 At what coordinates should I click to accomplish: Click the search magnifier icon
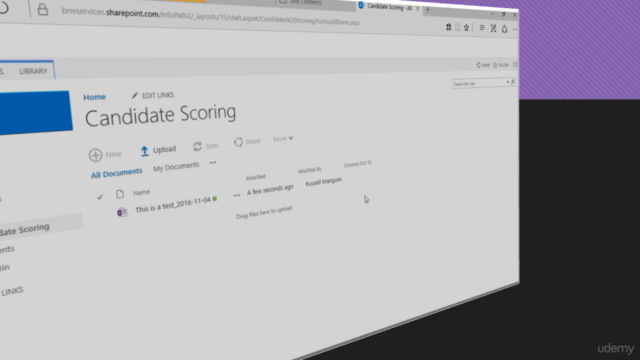tap(513, 82)
